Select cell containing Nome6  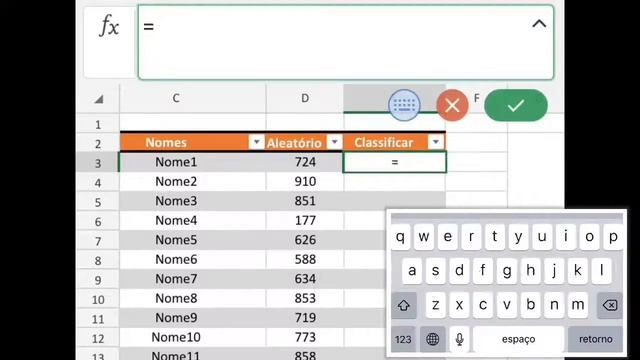click(192, 260)
